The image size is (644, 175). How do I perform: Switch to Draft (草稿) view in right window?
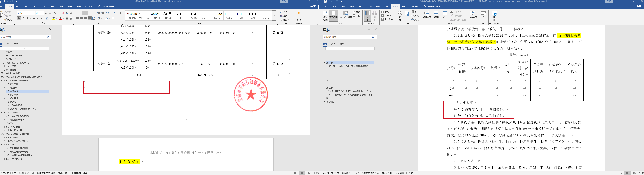click(356, 15)
